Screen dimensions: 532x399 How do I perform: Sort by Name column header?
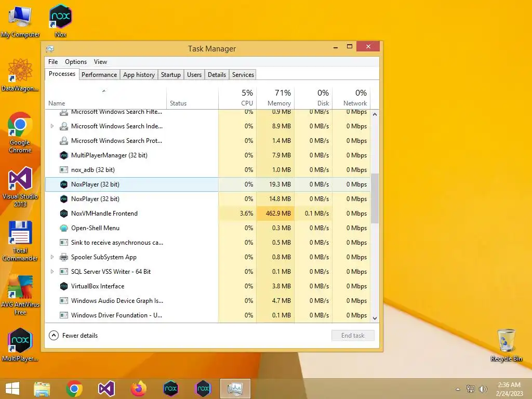[105, 98]
